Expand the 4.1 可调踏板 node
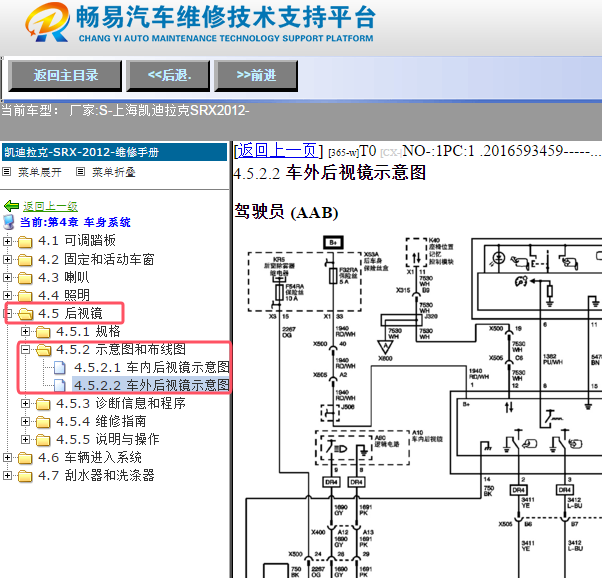 coord(7,241)
